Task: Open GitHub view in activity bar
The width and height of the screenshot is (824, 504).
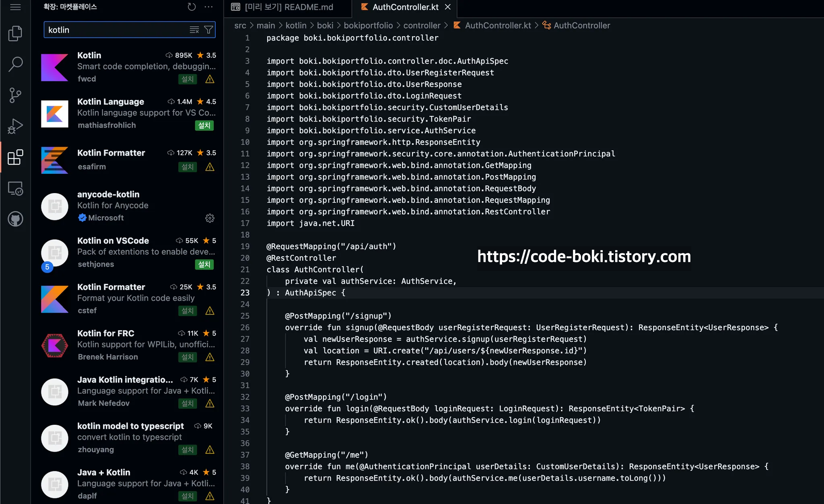Action: (x=15, y=219)
